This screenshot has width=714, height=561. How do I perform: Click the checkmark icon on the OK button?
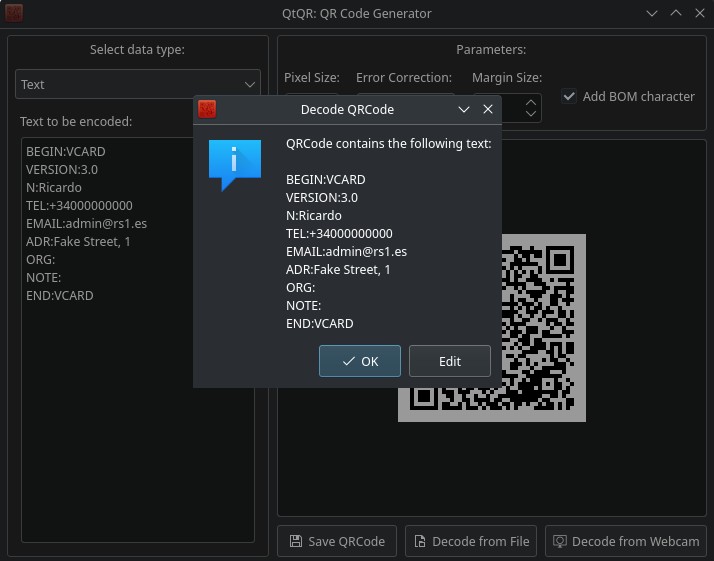348,361
